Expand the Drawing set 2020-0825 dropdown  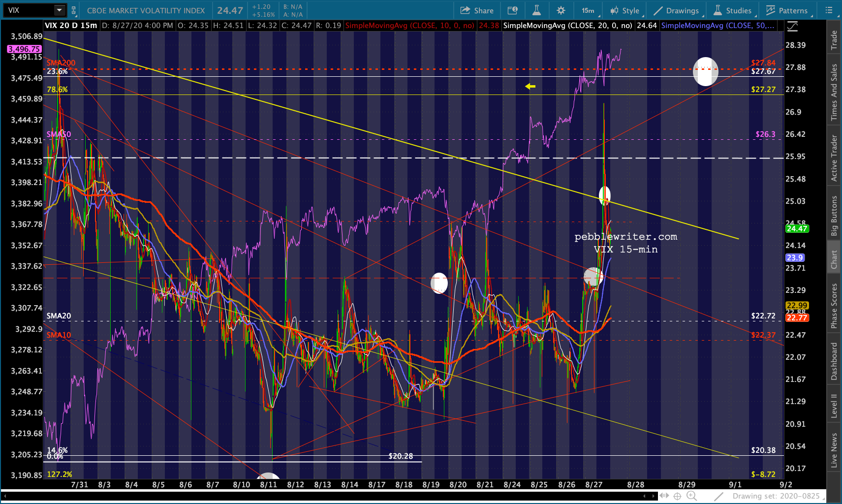click(776, 496)
